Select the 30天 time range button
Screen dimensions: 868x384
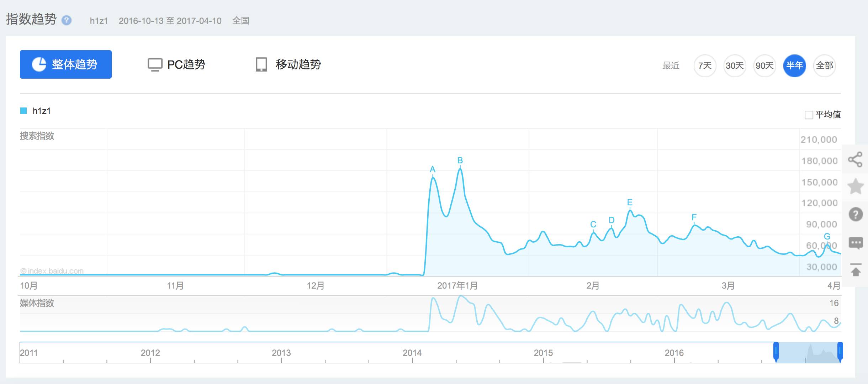734,66
